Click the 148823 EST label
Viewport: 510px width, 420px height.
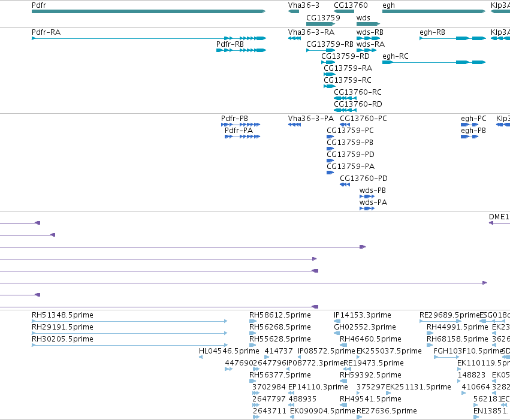(x=471, y=376)
